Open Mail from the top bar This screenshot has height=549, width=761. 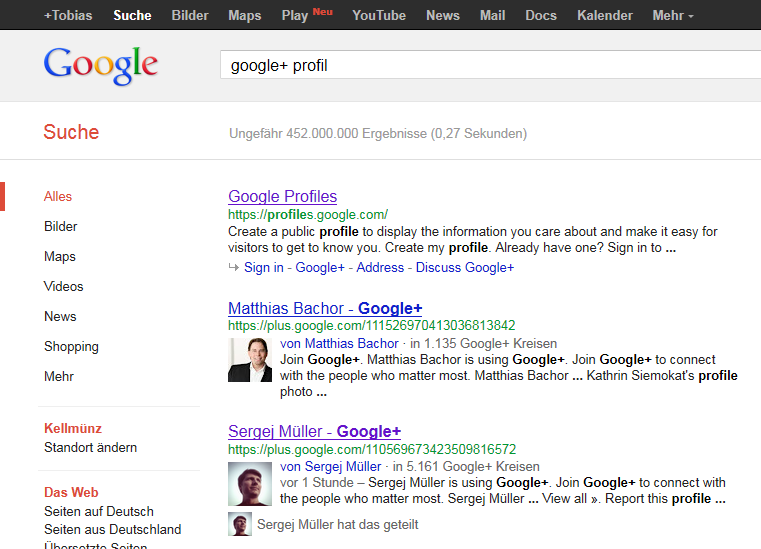point(493,16)
